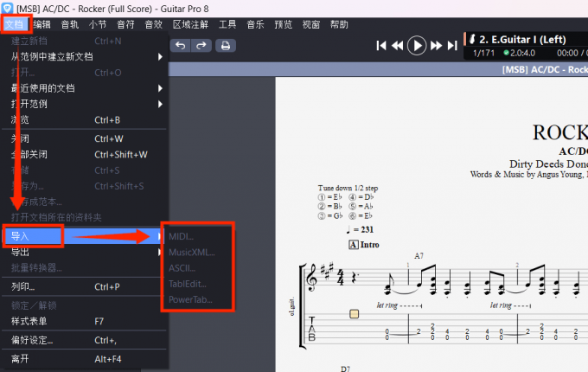The image size is (588, 372).
Task: Click the yellow marker box on tablature
Action: [354, 313]
